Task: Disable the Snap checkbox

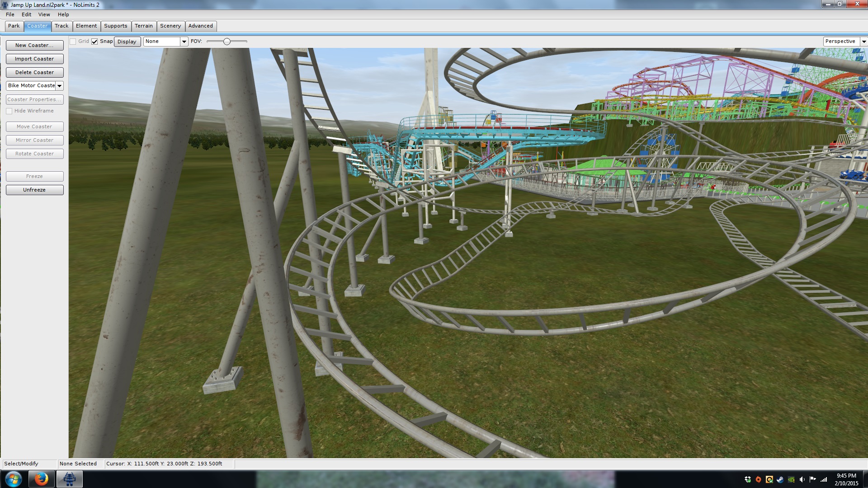Action: click(94, 42)
